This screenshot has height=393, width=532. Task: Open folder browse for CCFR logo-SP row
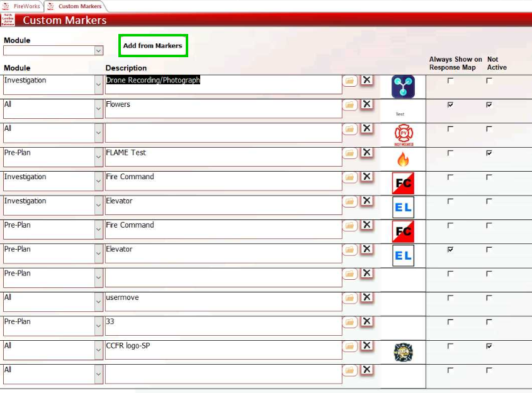click(x=349, y=346)
